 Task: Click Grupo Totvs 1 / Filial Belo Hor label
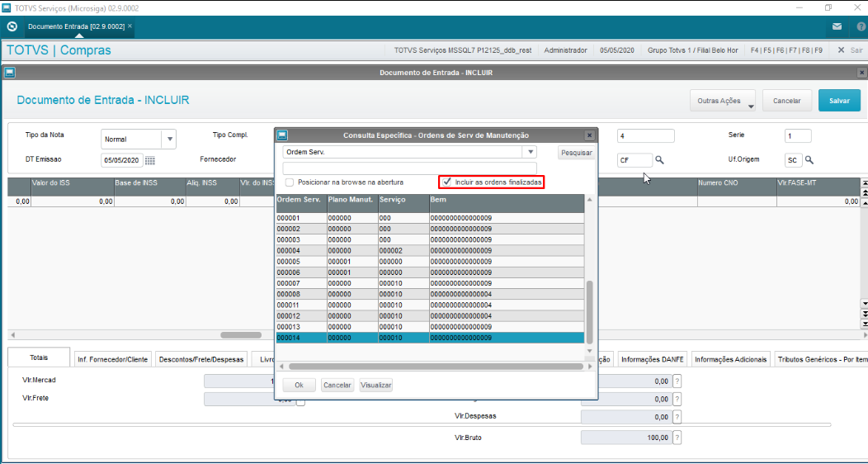pyautogui.click(x=692, y=50)
